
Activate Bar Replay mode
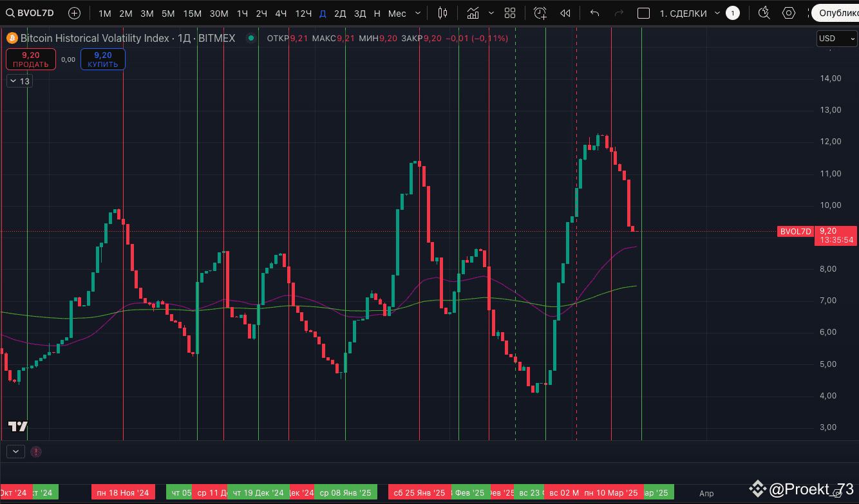565,12
